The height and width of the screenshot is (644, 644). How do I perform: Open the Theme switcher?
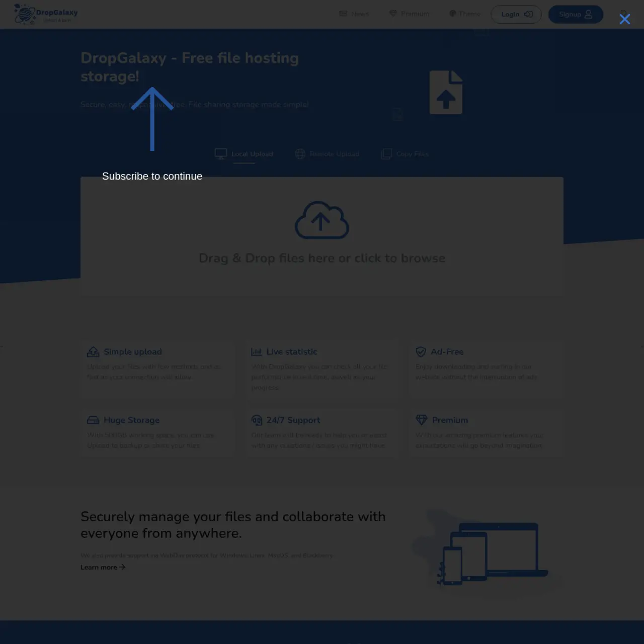coord(464,14)
